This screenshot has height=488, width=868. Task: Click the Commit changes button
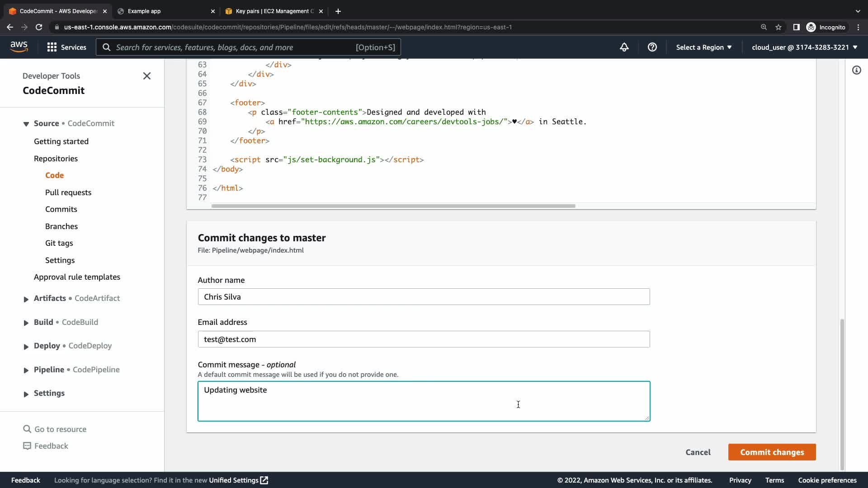[x=772, y=452]
